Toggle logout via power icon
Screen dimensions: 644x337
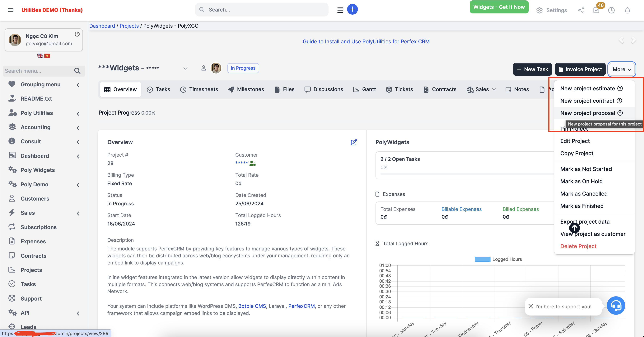pyautogui.click(x=77, y=34)
